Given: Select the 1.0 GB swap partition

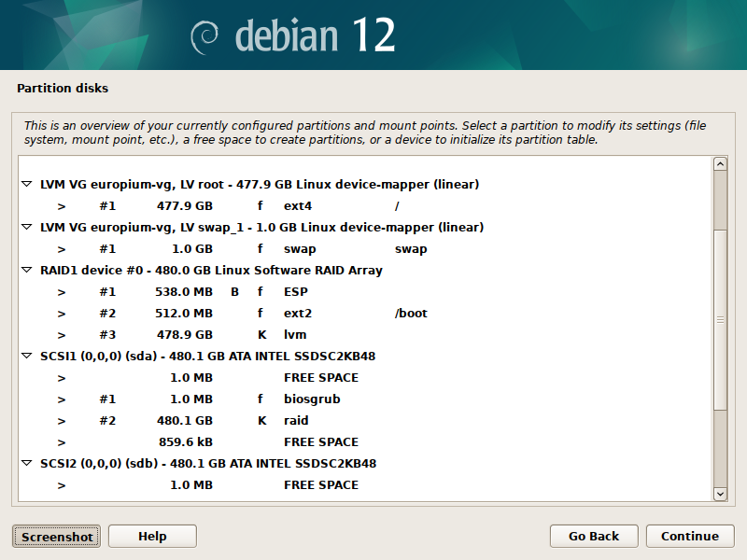Looking at the screenshot, I should tap(233, 249).
